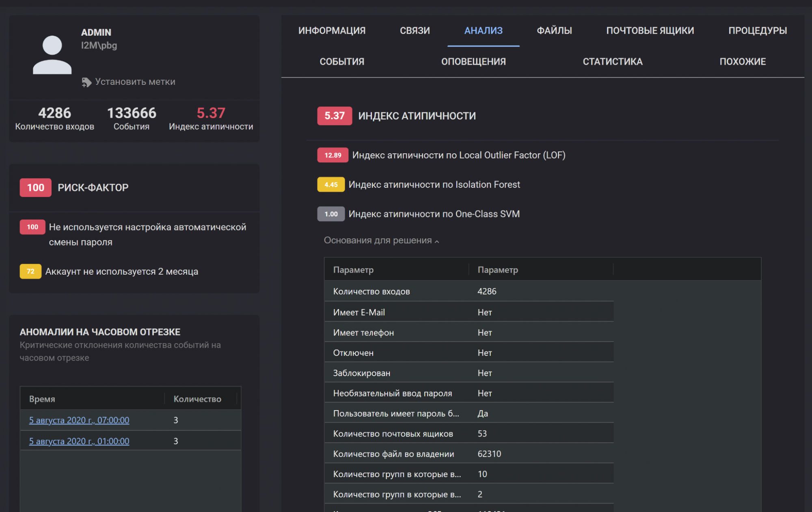This screenshot has width=812, height=512.
Task: Click Установить метки to set labels
Action: (135, 82)
